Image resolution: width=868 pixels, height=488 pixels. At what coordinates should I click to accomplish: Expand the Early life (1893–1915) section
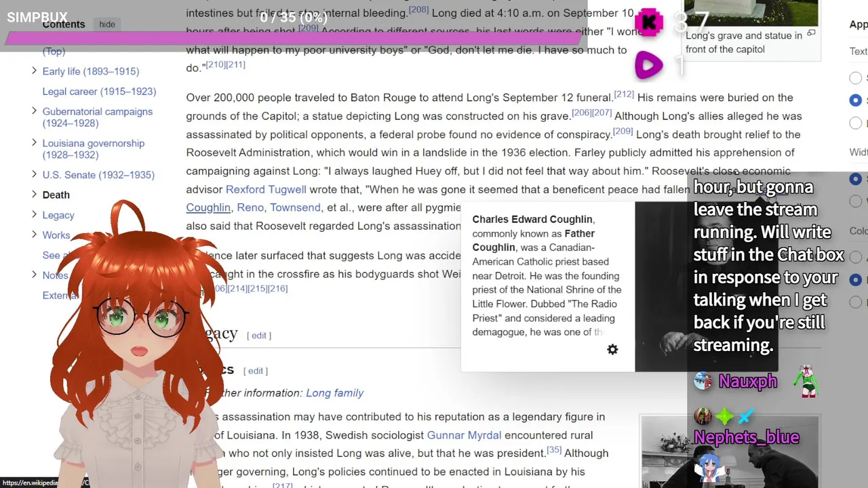click(34, 70)
